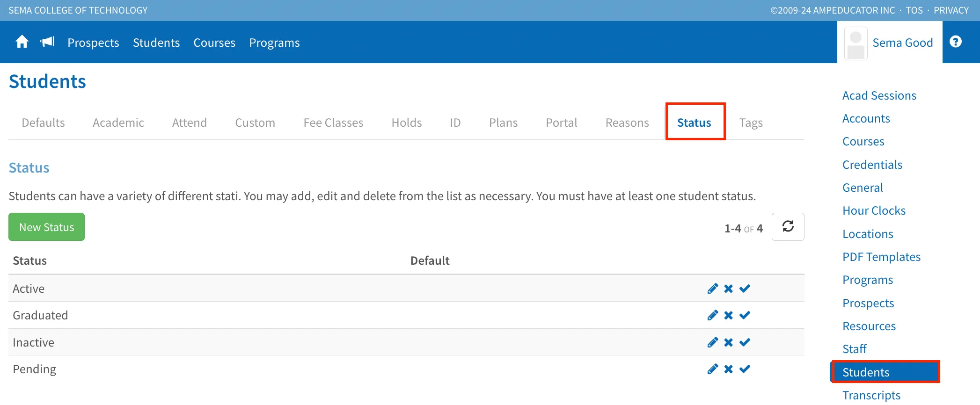Click the Default column header
Viewport: 980px width, 405px height.
(430, 260)
